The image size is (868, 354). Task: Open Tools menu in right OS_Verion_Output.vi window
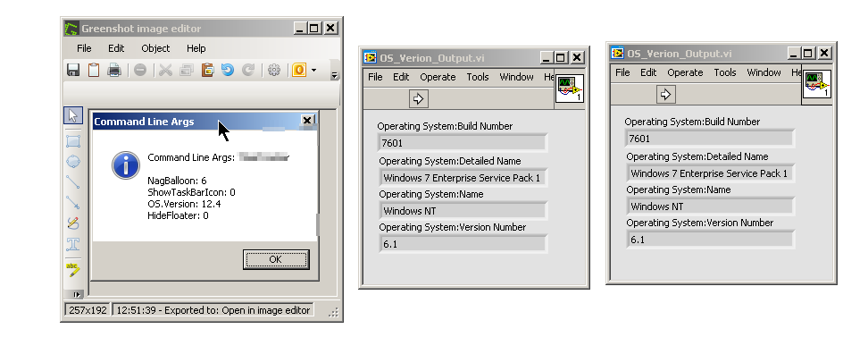tap(725, 72)
